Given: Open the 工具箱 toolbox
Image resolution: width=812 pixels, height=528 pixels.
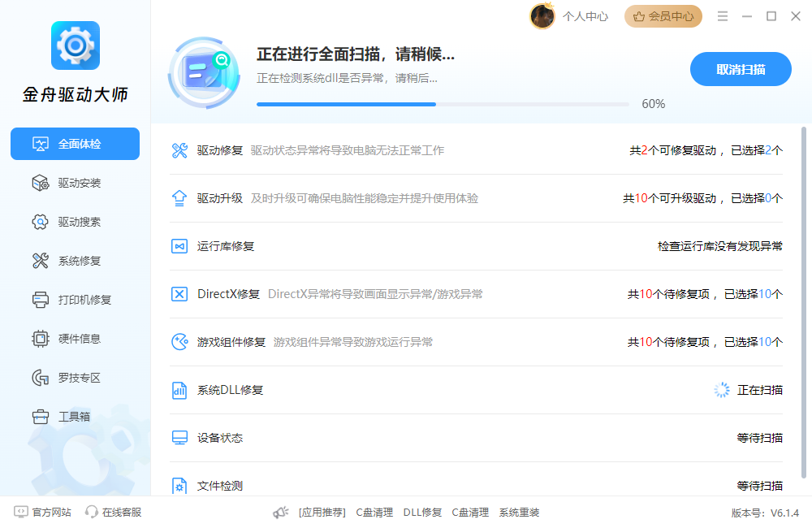Looking at the screenshot, I should (75, 416).
